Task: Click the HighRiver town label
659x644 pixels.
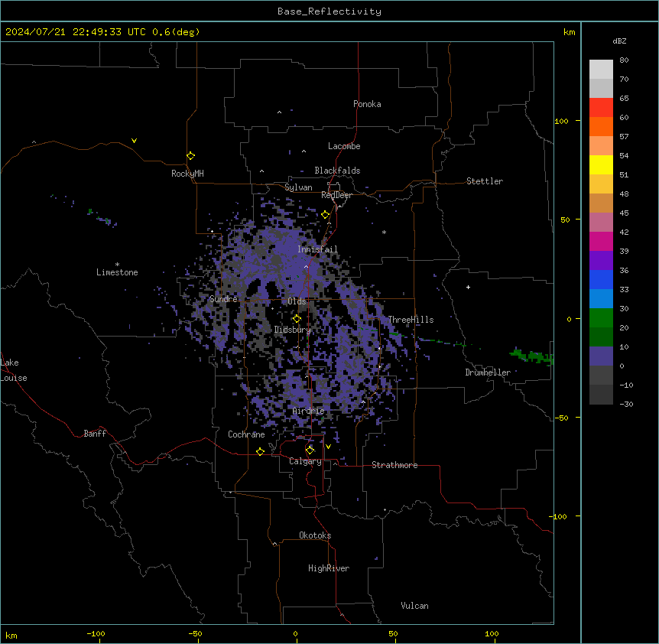Action: [x=329, y=568]
